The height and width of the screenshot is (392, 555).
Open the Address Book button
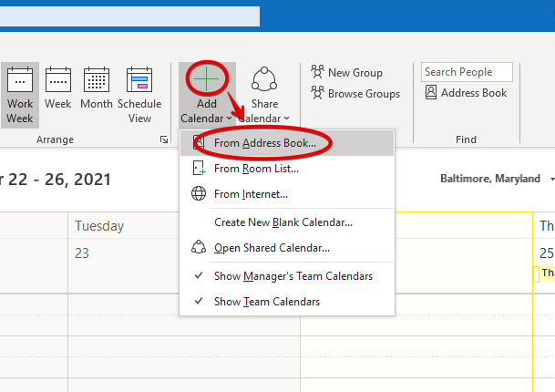466,93
